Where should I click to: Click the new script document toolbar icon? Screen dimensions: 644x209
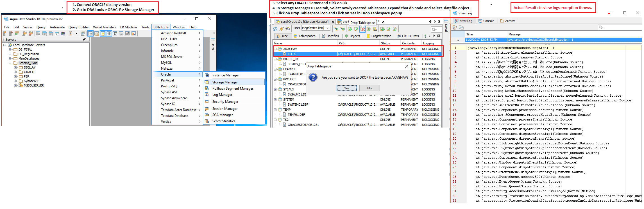(x=71, y=33)
